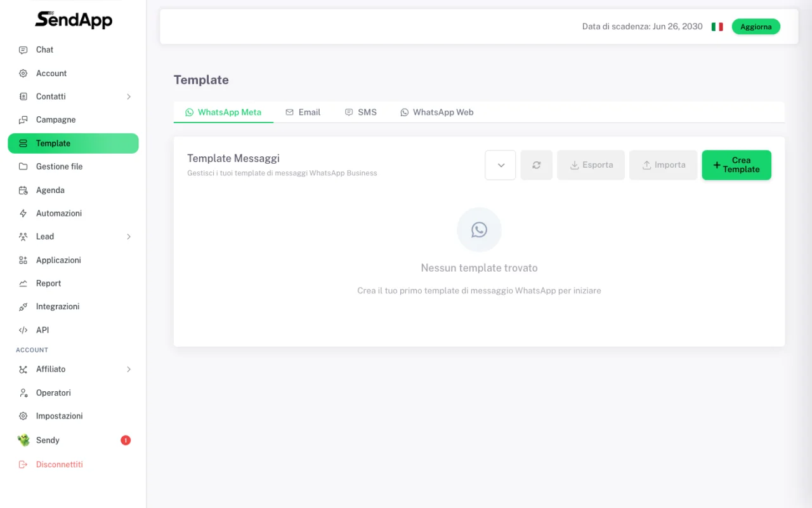Expand the Contatti submenu chevron

pos(129,97)
